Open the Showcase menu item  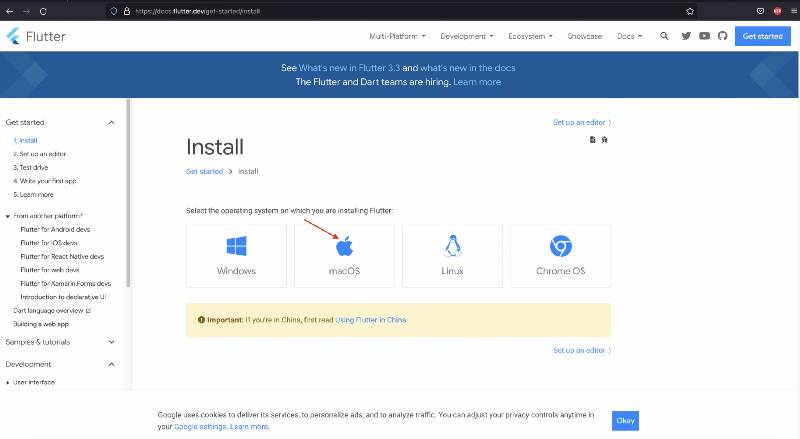pyautogui.click(x=585, y=36)
